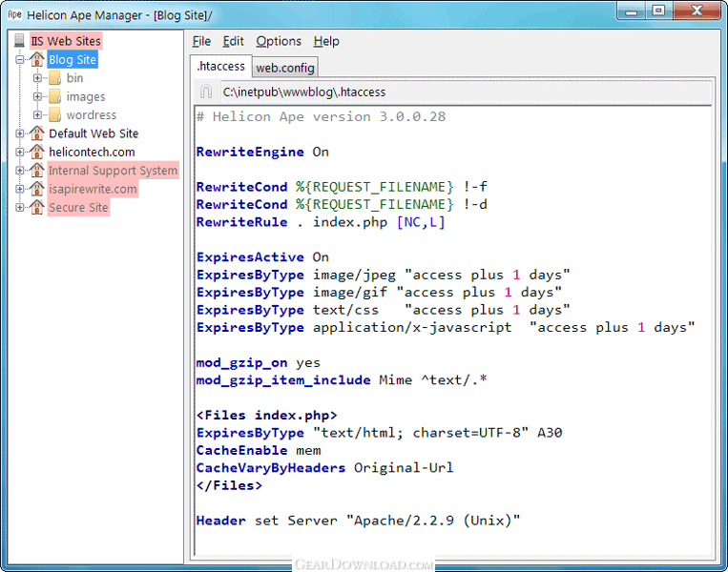Click the '</Files>' closing tag

tap(229, 485)
